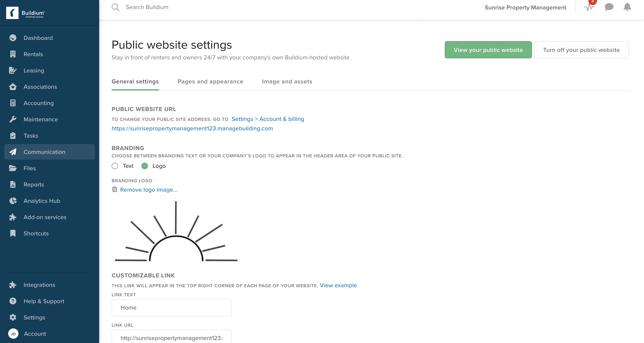Viewport: 644px width, 343px height.
Task: Click the Shortcuts bookmark icon
Action: [x=13, y=233]
